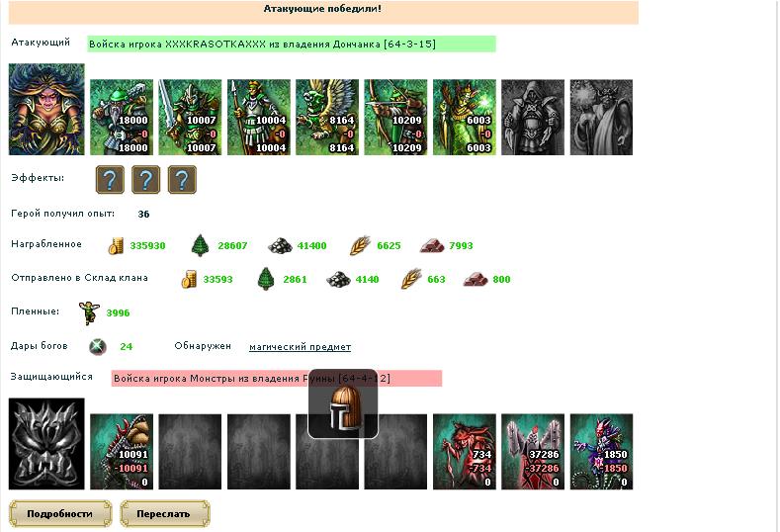Screen dimensions: 780x532
Task: Select the dwarf unit card with 18000
Action: (122, 117)
